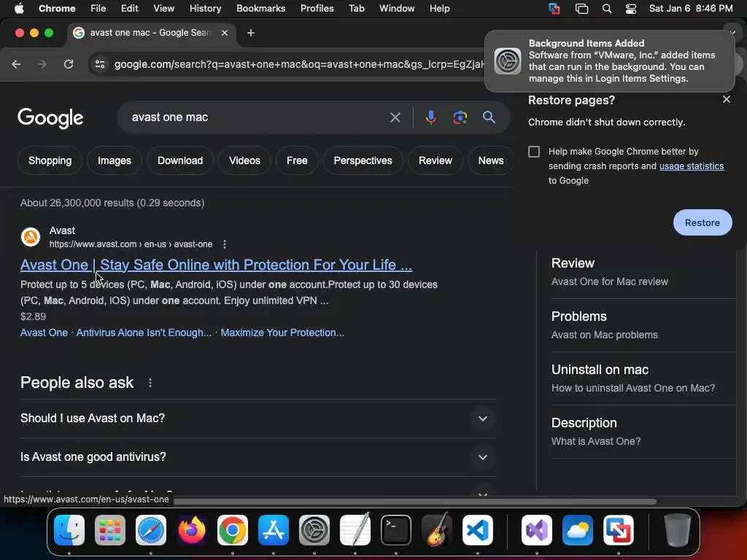The width and height of the screenshot is (747, 560).
Task: Open Google Lens image search icon
Action: (x=460, y=117)
